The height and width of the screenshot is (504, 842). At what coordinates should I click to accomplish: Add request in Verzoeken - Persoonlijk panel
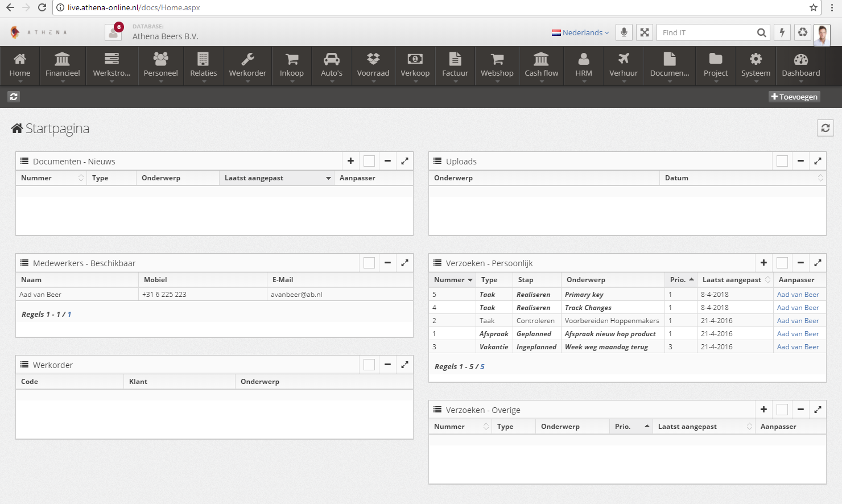[763, 263]
